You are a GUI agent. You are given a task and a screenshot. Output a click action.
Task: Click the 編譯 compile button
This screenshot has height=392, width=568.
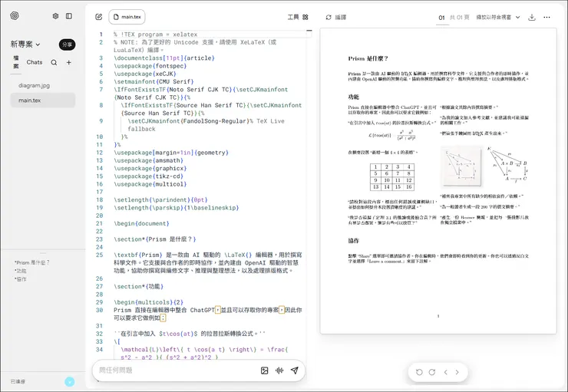(x=336, y=17)
